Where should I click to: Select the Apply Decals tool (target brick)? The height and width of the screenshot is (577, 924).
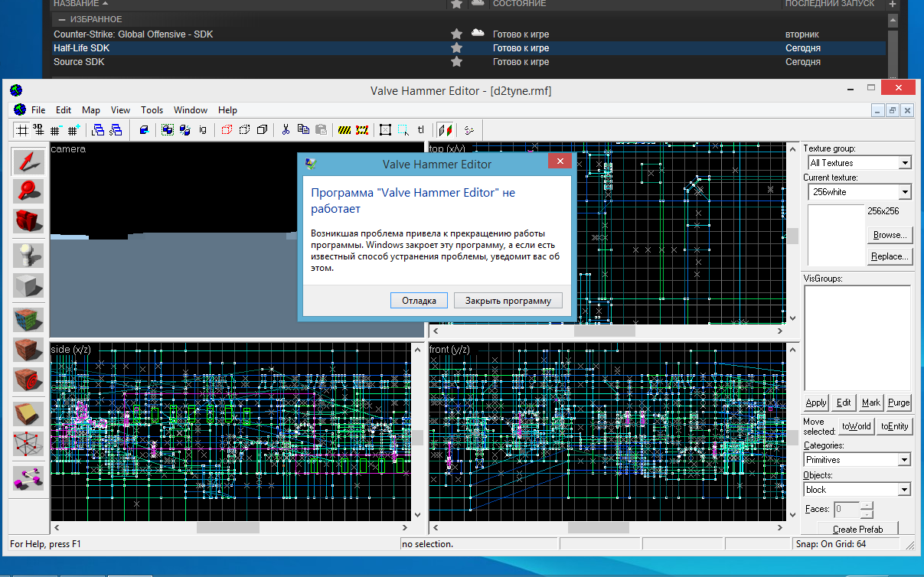[28, 378]
